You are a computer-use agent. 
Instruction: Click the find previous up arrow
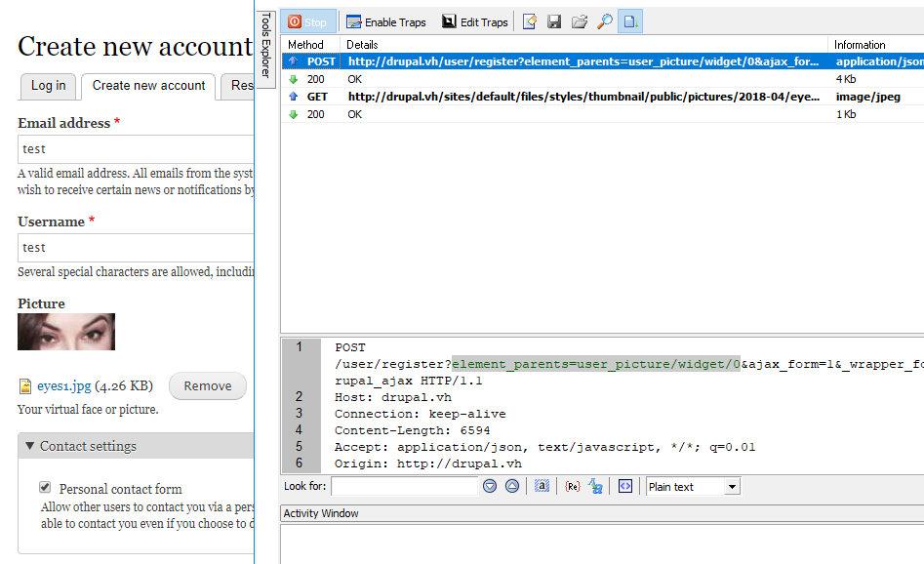pyautogui.click(x=512, y=486)
